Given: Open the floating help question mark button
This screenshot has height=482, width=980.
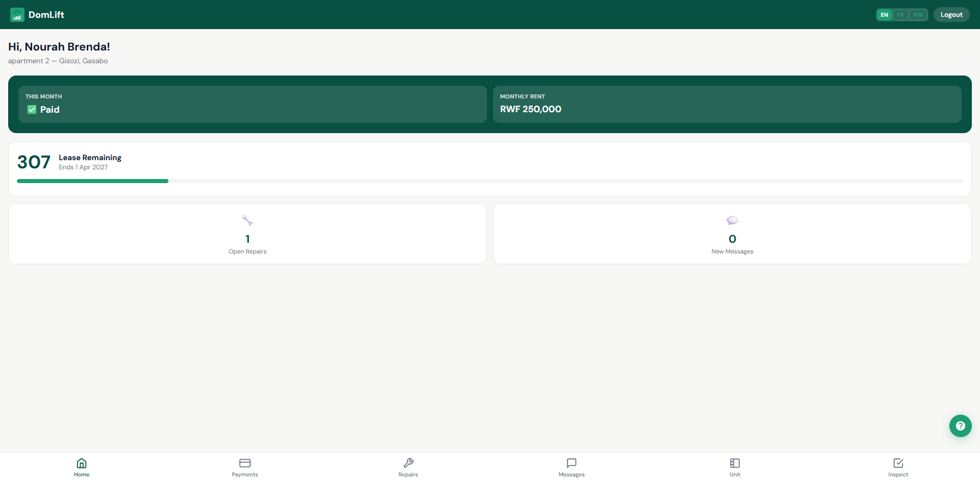Looking at the screenshot, I should 960,426.
